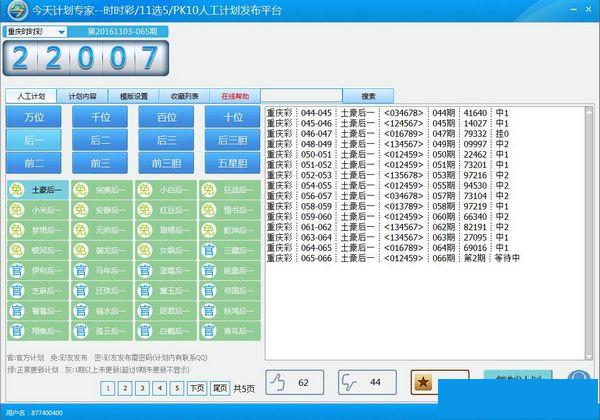Viewport: 600px width, 420px height.
Task: Switch to the 计划内容 tab
Action: (83, 96)
